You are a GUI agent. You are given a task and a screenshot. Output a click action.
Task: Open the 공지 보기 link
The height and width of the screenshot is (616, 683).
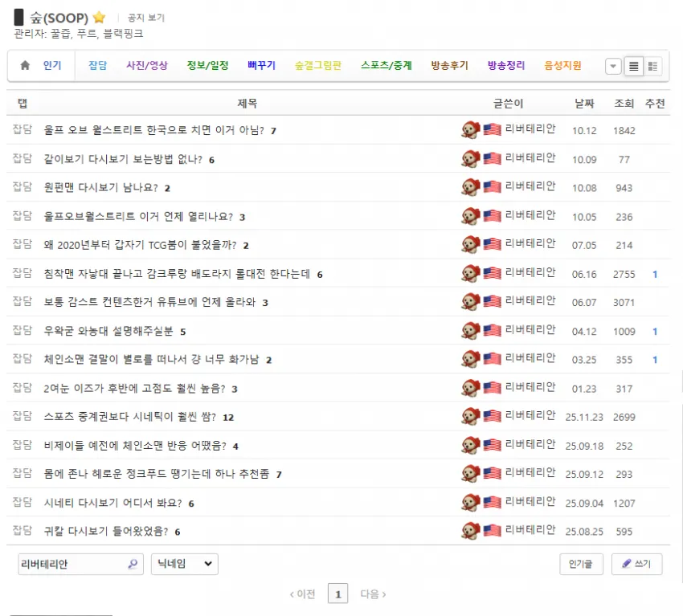click(146, 18)
